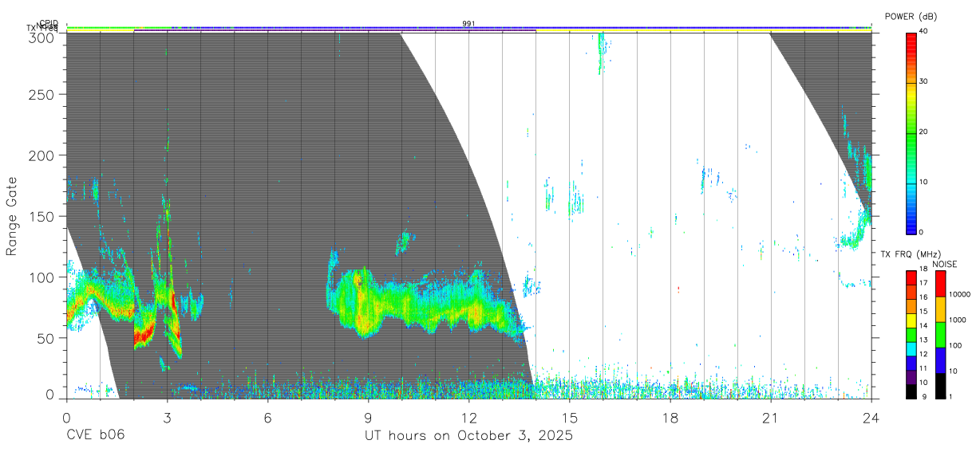This screenshot has width=980, height=452.
Task: Click the 300 range gate tick label
Action: click(43, 37)
